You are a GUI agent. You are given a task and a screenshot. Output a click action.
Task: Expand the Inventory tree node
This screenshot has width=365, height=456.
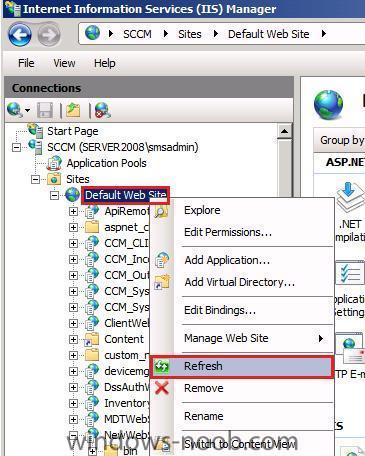[73, 403]
